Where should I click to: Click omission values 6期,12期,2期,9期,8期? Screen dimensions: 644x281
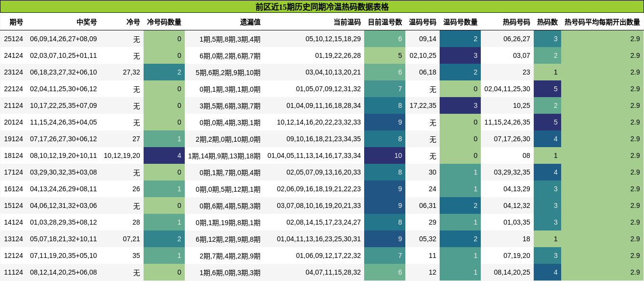click(228, 239)
